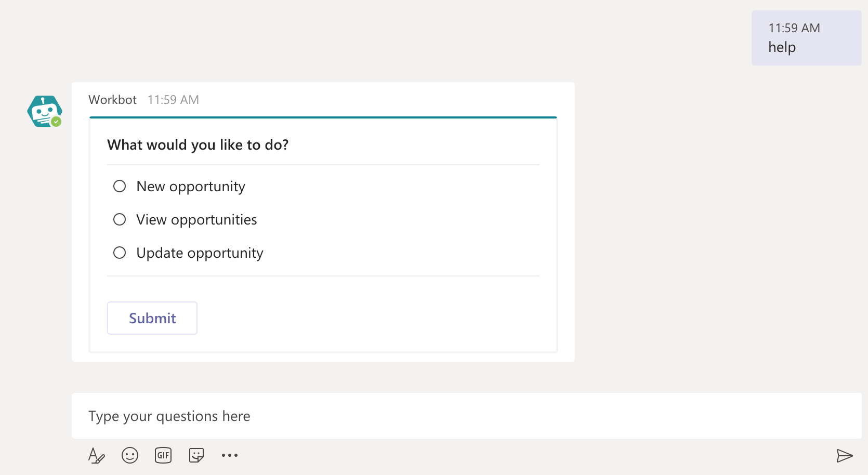
Task: Click the "Update opportunity" label text
Action: tap(200, 253)
